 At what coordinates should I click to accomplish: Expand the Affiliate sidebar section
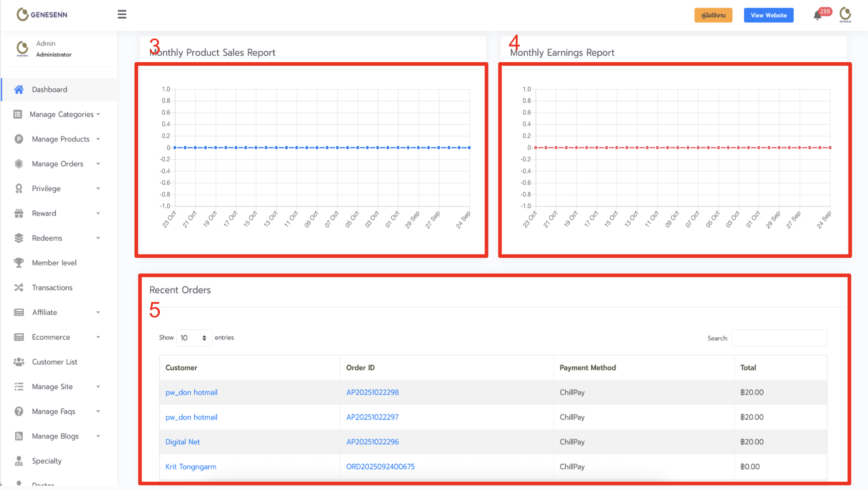tap(45, 312)
